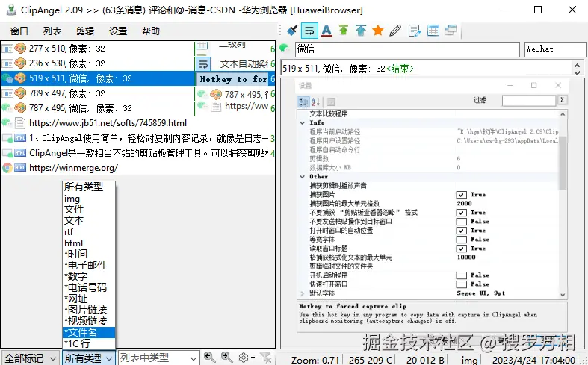Collapse the Other section in settings
Image resolution: width=588 pixels, height=365 pixels.
point(303,176)
